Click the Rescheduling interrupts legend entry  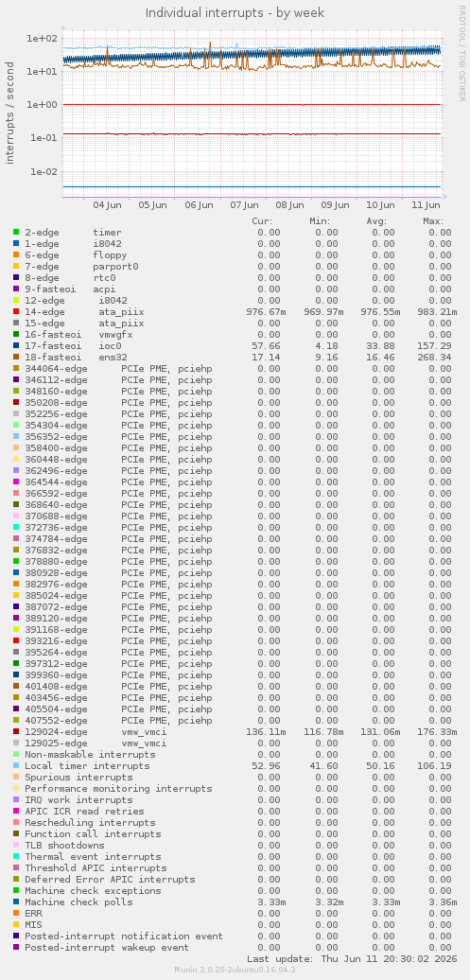click(x=90, y=823)
